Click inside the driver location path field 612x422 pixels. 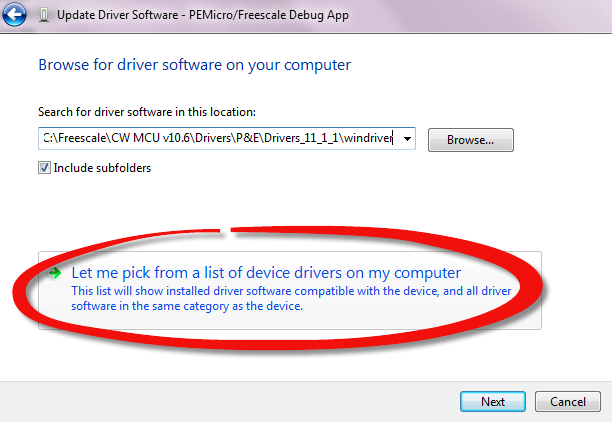(218, 140)
